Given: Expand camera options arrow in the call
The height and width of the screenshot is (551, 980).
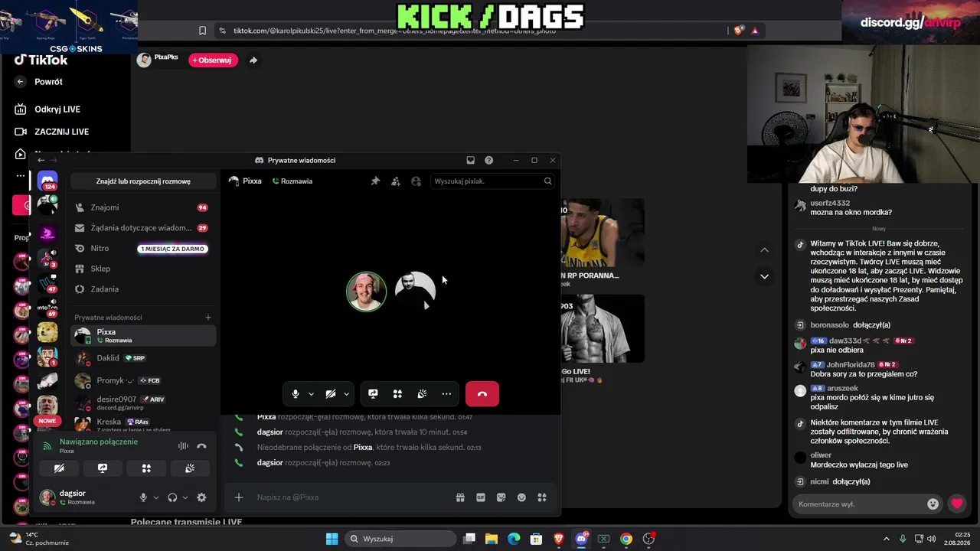Looking at the screenshot, I should [x=346, y=394].
